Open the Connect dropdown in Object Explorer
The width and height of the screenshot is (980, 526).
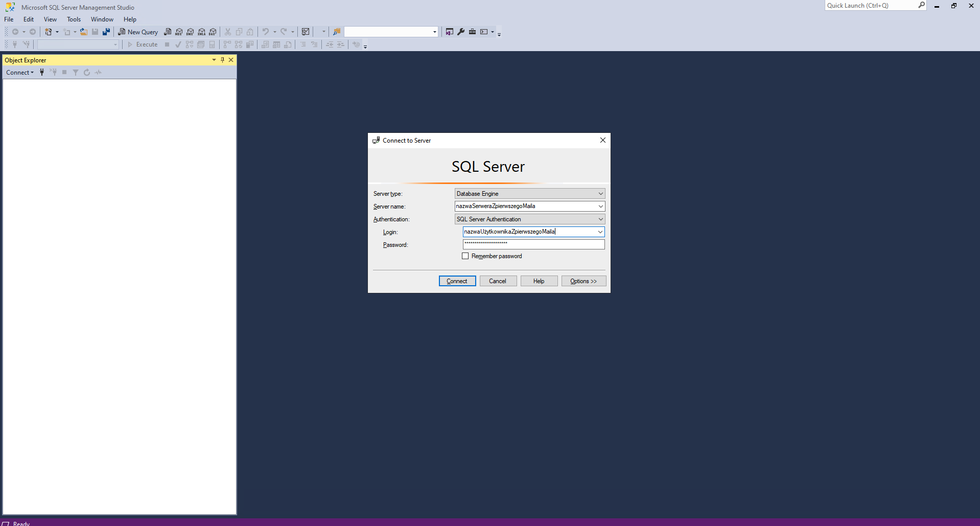pyautogui.click(x=20, y=72)
